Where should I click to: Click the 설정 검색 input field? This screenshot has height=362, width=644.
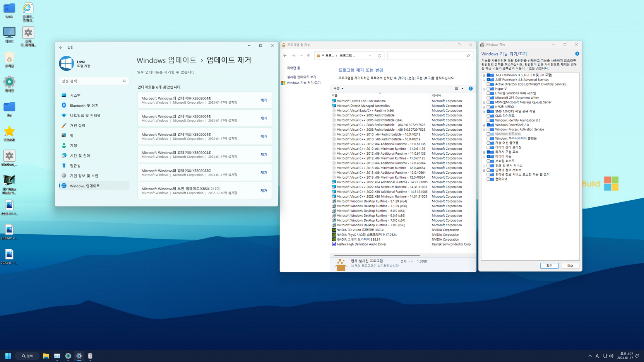94,81
